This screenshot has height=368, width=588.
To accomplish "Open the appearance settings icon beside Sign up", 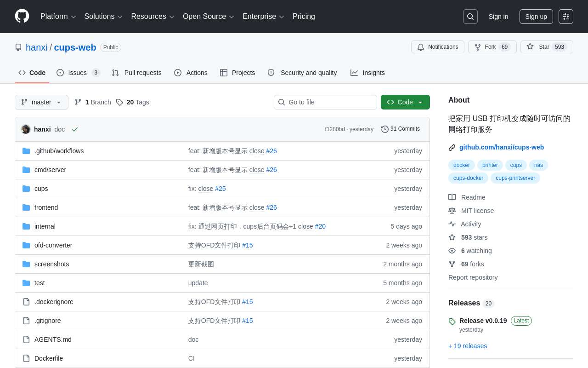I will (566, 17).
